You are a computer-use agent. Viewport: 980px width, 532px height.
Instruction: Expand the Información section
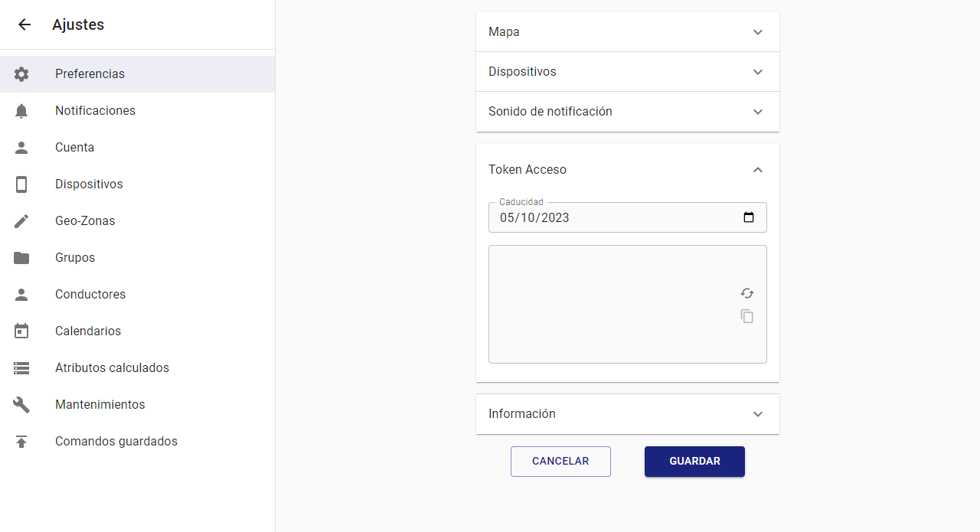point(628,414)
